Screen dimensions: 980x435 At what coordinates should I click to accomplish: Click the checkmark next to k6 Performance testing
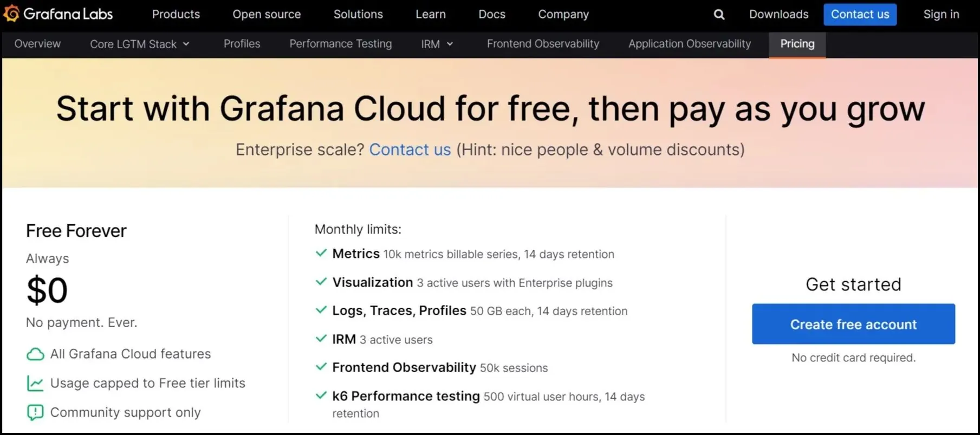pyautogui.click(x=321, y=395)
